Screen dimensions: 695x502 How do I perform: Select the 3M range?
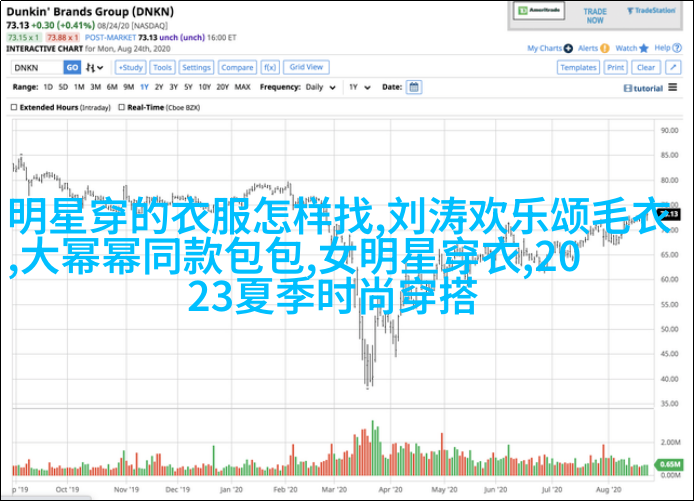pyautogui.click(x=96, y=87)
